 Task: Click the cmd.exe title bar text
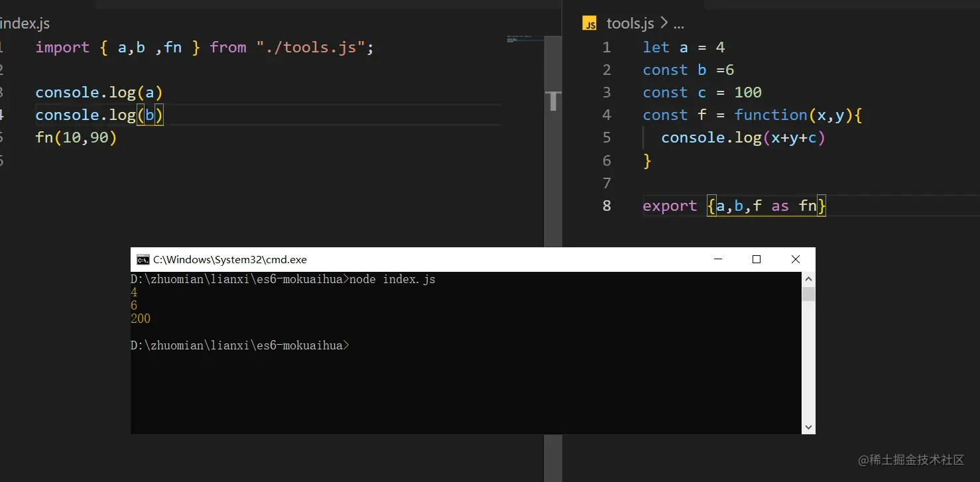click(x=230, y=259)
